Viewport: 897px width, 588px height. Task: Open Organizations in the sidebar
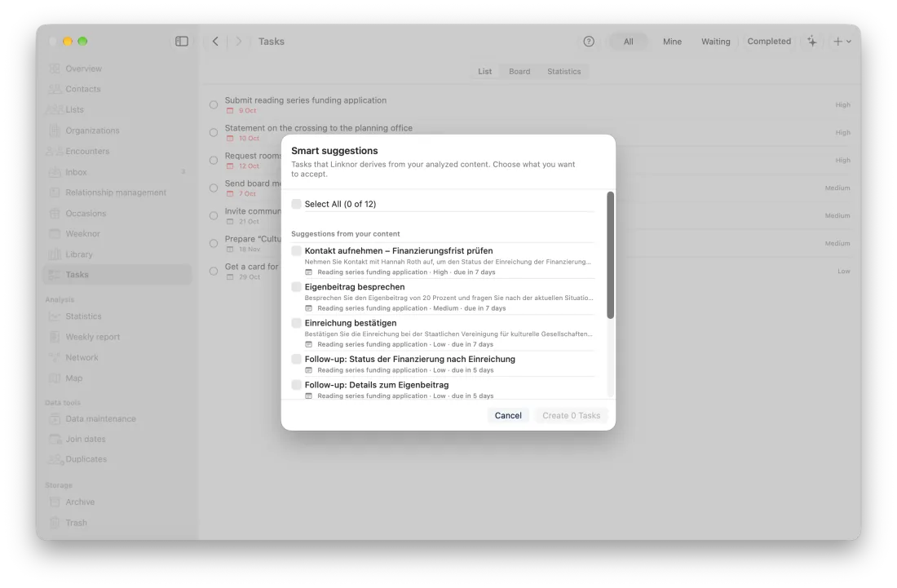coord(117,130)
